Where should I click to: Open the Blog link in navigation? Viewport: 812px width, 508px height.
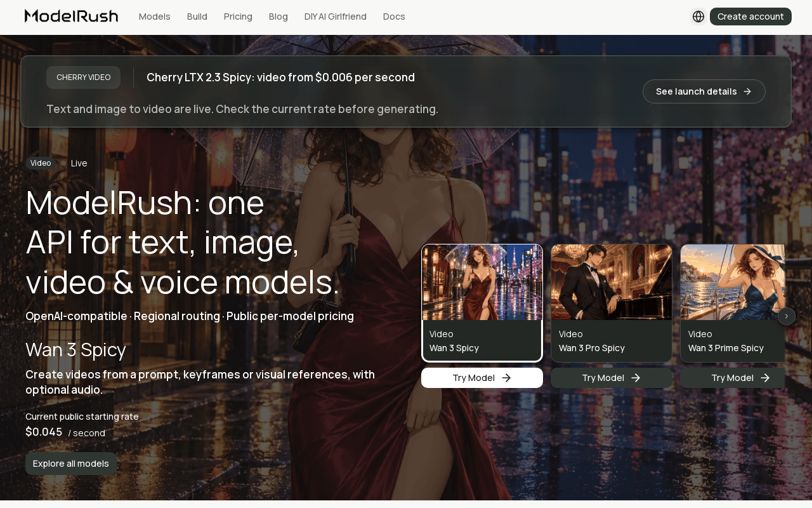tap(278, 17)
